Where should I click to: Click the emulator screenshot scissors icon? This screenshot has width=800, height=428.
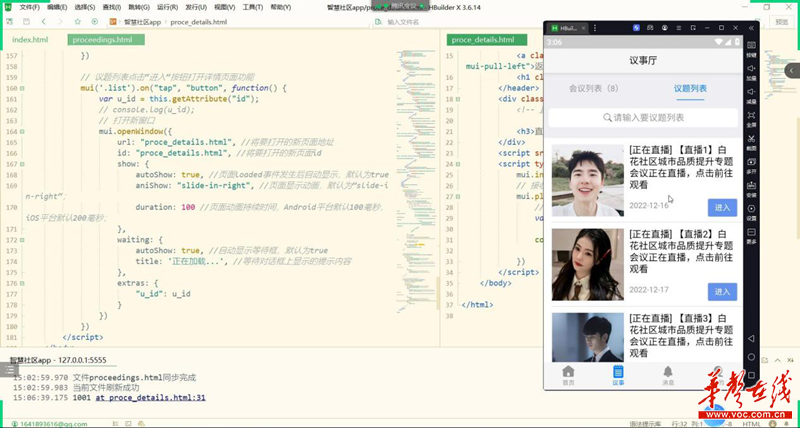coord(751,137)
